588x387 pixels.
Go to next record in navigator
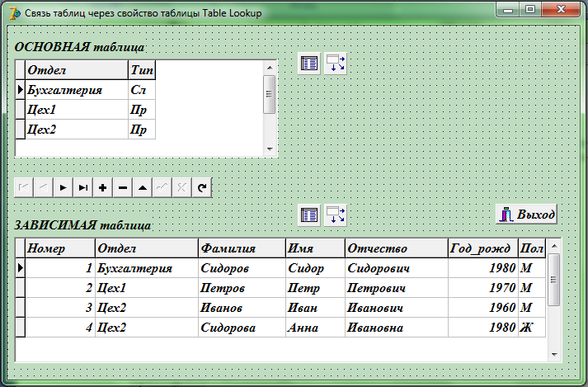click(x=63, y=187)
